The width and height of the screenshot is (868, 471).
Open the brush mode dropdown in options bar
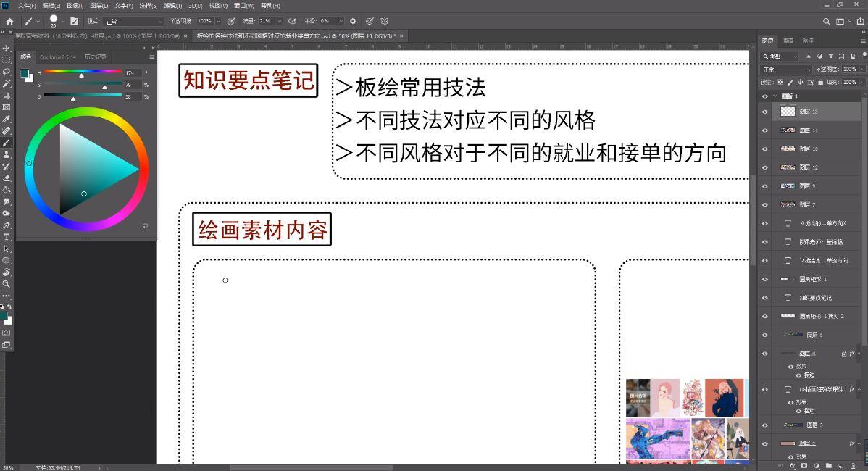(133, 21)
